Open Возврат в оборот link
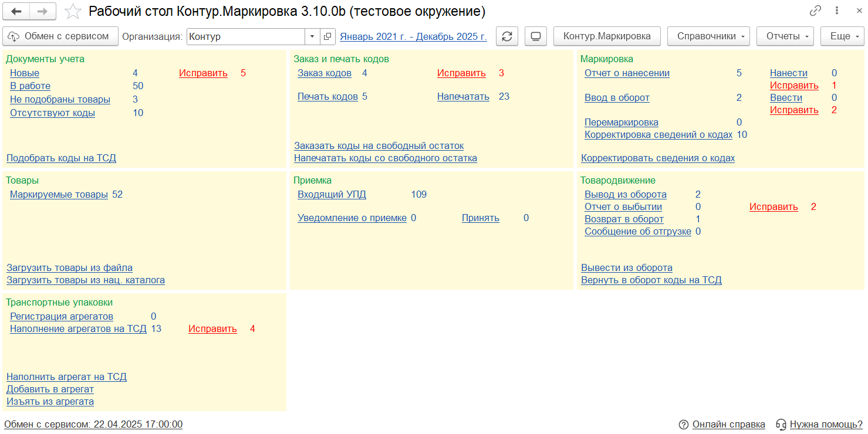Screen dimensions: 868x434 point(624,219)
